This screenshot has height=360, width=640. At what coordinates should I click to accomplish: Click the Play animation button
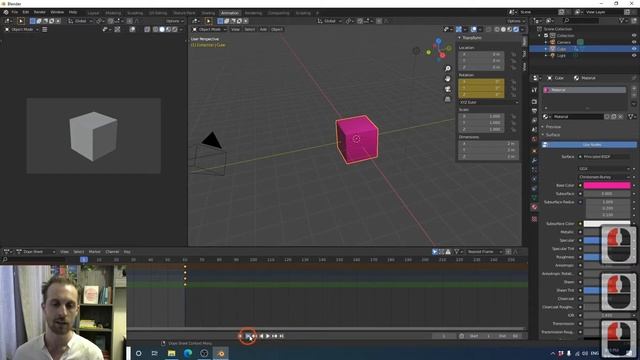pos(268,336)
